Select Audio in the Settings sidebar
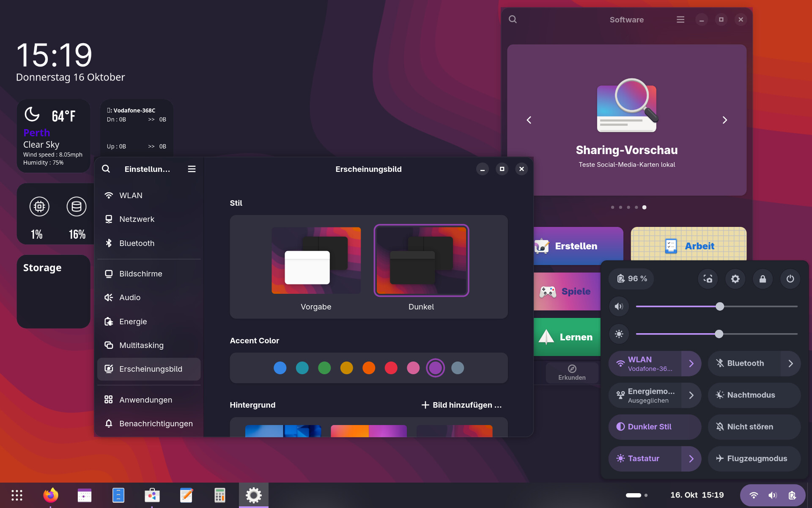Screen dimensions: 812x508 (130, 297)
